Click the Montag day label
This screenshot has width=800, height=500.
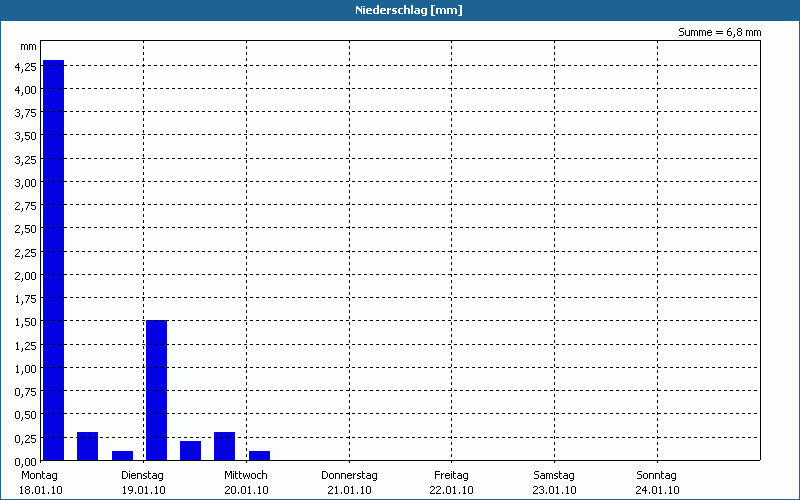[x=39, y=476]
